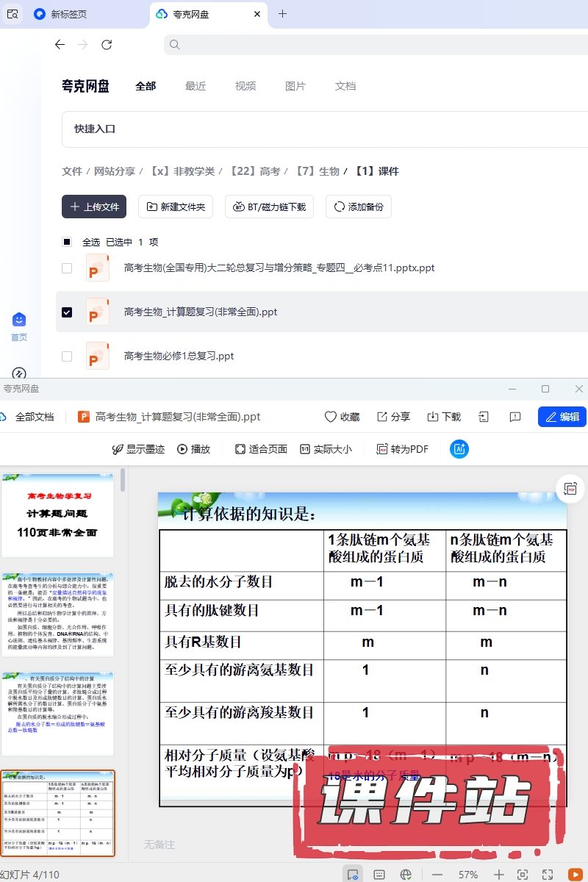This screenshot has width=588, height=882.
Task: Select the first slide thumbnail
Action: [57, 515]
